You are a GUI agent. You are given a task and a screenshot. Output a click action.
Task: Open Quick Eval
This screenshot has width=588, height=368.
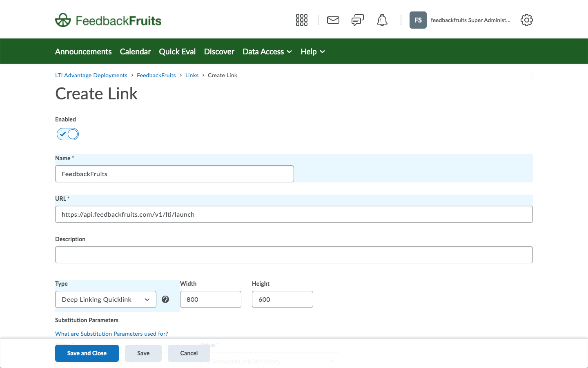click(177, 52)
